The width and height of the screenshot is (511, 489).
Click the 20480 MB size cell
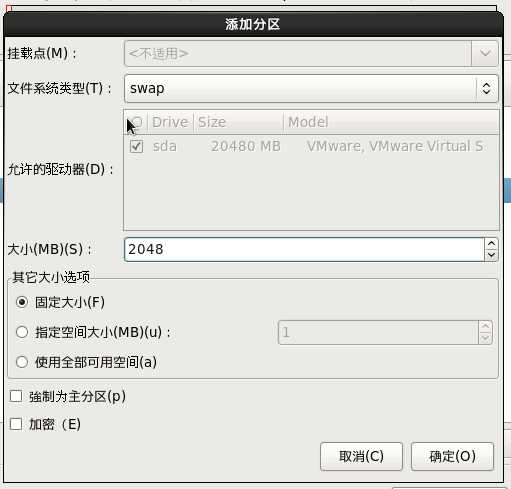pos(246,146)
